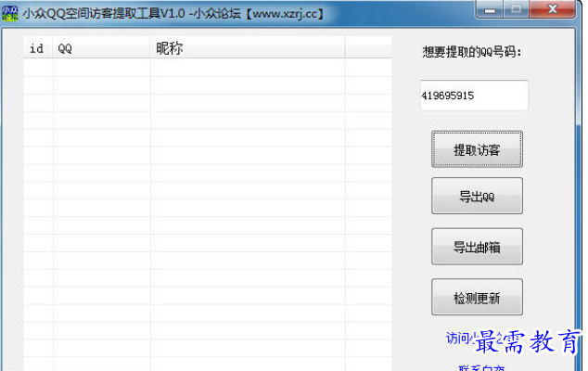Image resolution: width=588 pixels, height=371 pixels.
Task: Click the 提取访客 button
Action: (x=477, y=149)
